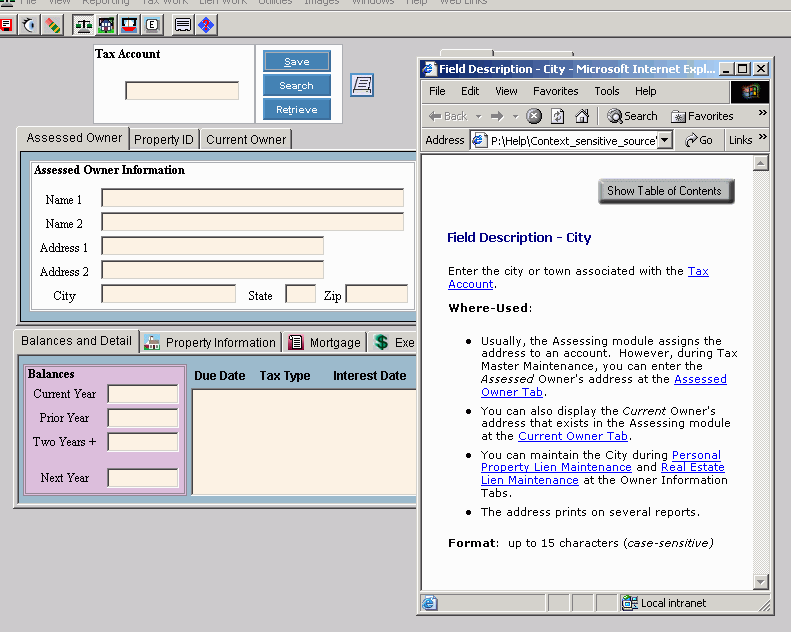Click the striped eraser icon in toolbar

(53, 25)
